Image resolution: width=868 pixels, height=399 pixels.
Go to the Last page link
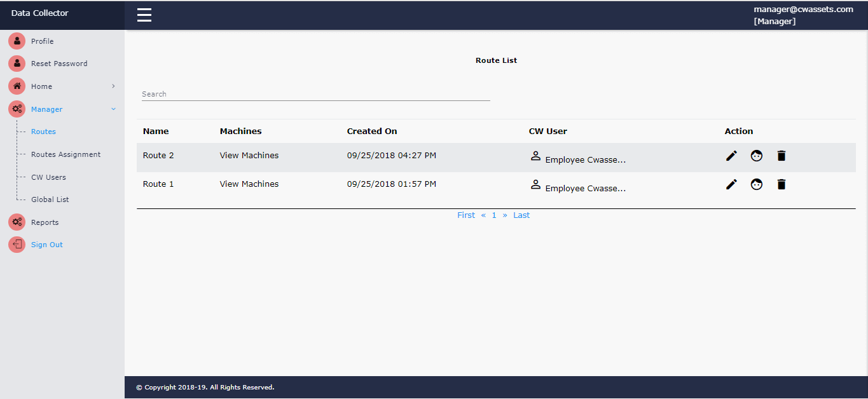(521, 215)
